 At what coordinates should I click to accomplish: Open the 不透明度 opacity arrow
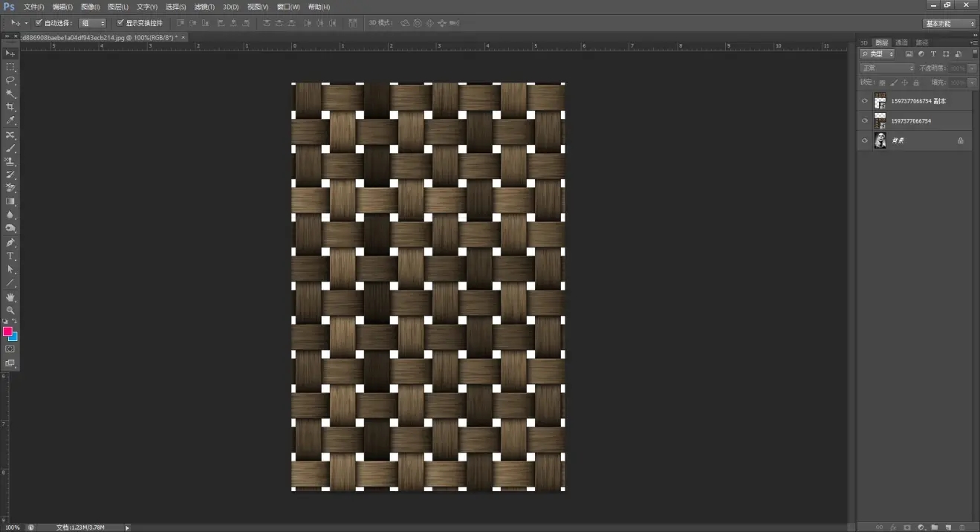[973, 68]
